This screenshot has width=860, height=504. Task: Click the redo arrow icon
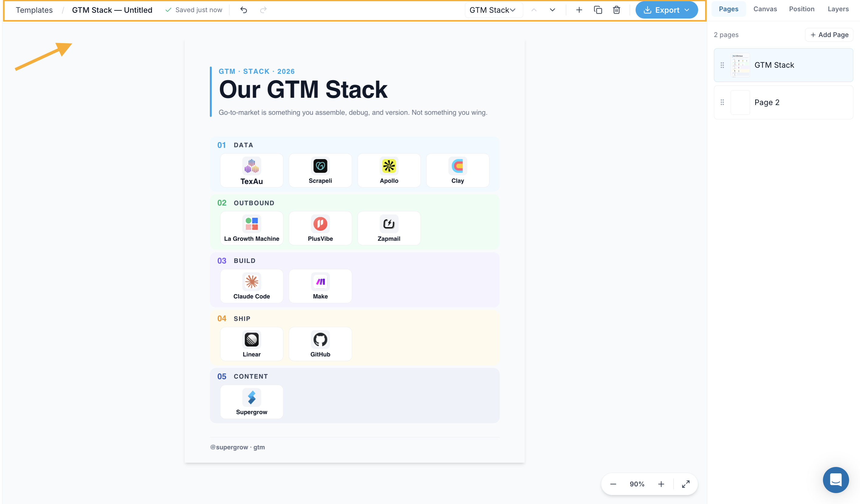pyautogui.click(x=263, y=10)
